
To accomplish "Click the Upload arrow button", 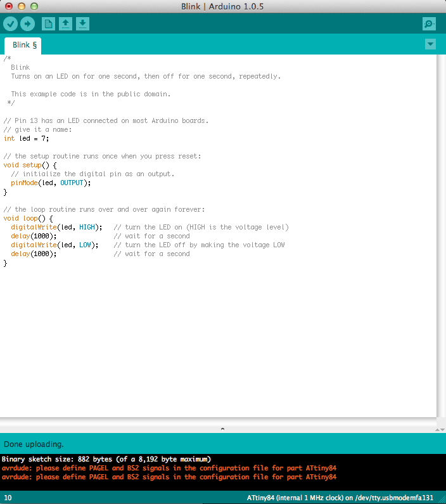I will [x=28, y=24].
